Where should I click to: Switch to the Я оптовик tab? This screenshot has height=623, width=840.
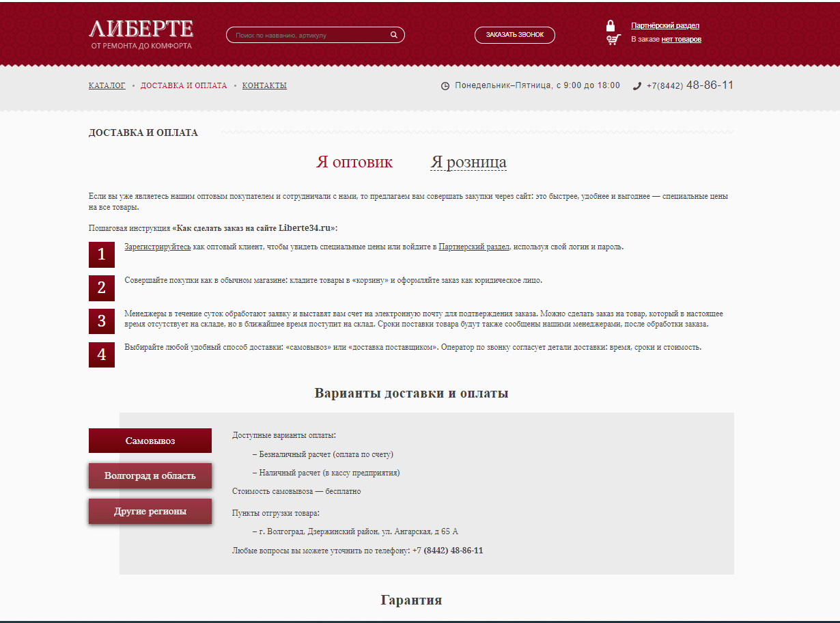pyautogui.click(x=354, y=162)
